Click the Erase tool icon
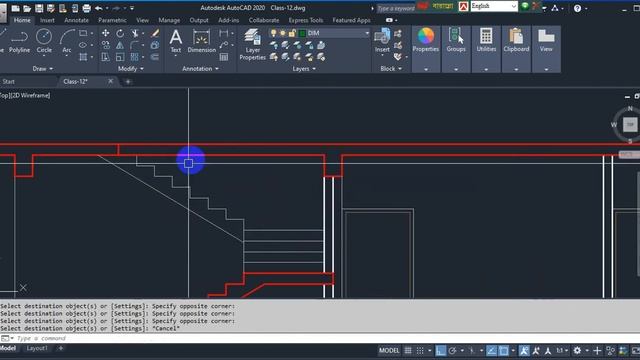This screenshot has height=360, width=640. tap(155, 33)
